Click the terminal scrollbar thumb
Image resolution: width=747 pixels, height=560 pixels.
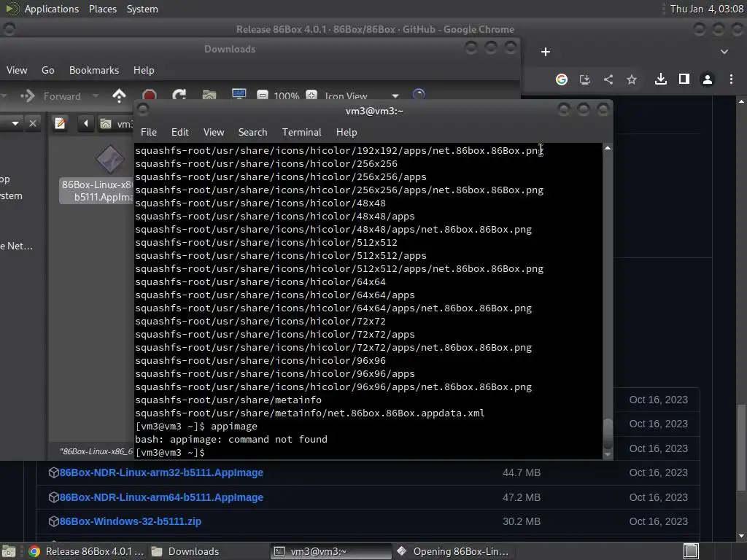tap(608, 433)
